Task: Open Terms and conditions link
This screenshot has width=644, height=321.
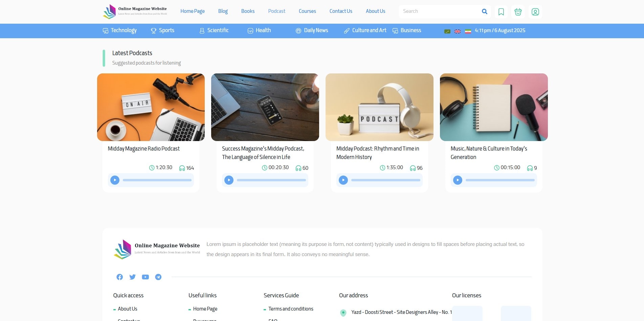Action: coord(291,309)
